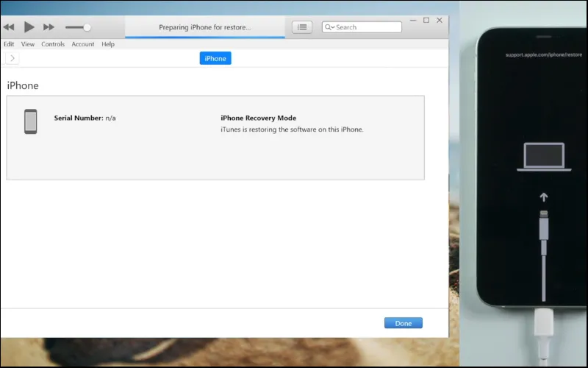Adjust the iTunes volume slider knob
The image size is (588, 368).
[87, 27]
